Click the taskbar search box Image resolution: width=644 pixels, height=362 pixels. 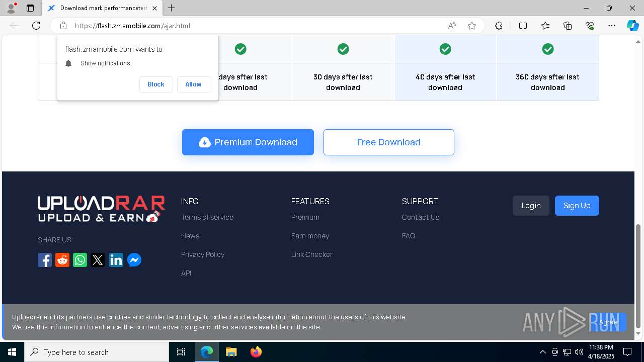click(97, 352)
